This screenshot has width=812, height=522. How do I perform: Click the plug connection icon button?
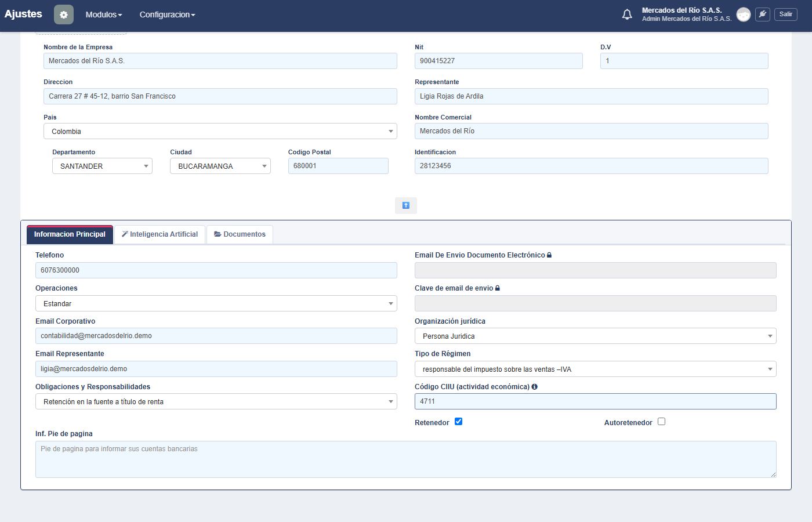(x=763, y=14)
